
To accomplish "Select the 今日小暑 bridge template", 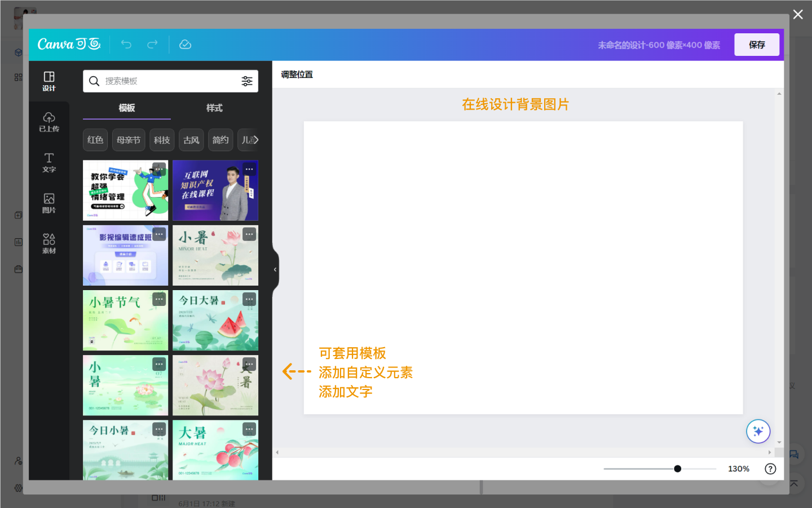I will pos(125,450).
